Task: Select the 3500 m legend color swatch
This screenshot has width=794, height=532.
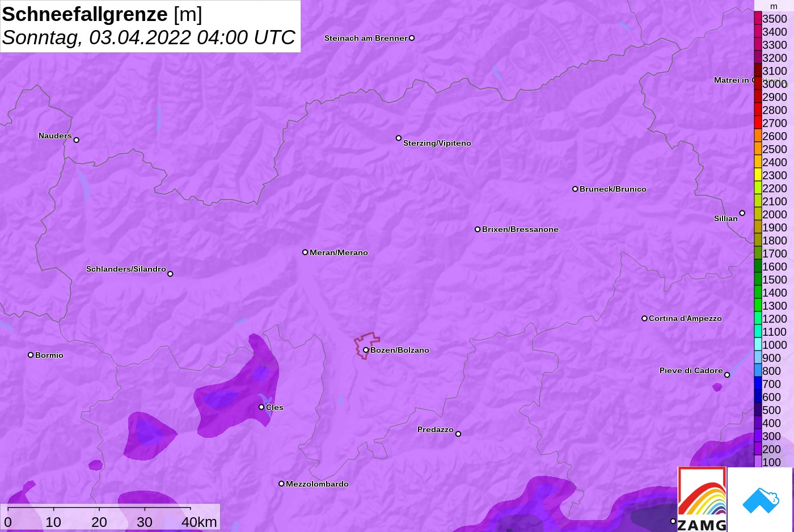Action: [758, 19]
